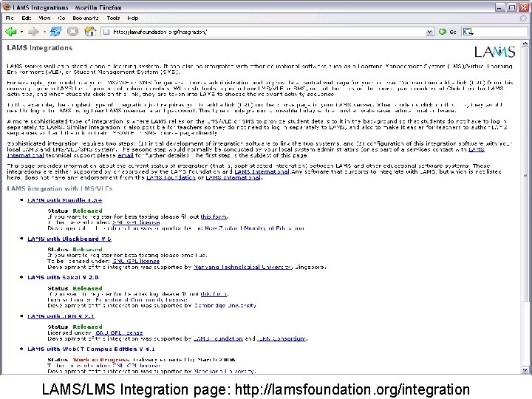The width and height of the screenshot is (532, 399).
Task: Click the Back navigation arrow
Action: coord(11,32)
